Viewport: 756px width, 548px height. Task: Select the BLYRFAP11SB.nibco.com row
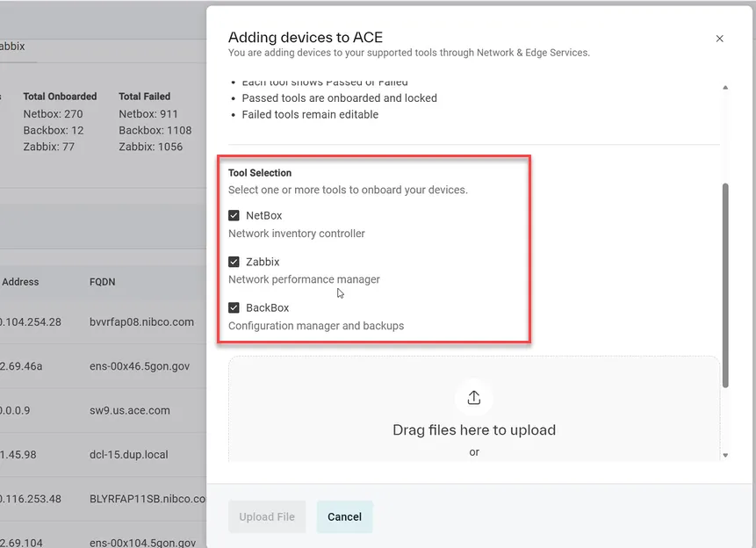tap(104, 499)
